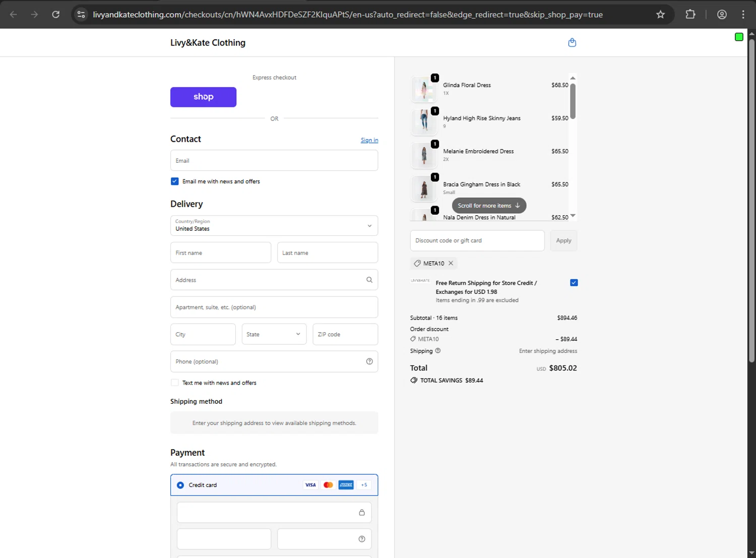Click the order items list scrollbar

[x=573, y=101]
